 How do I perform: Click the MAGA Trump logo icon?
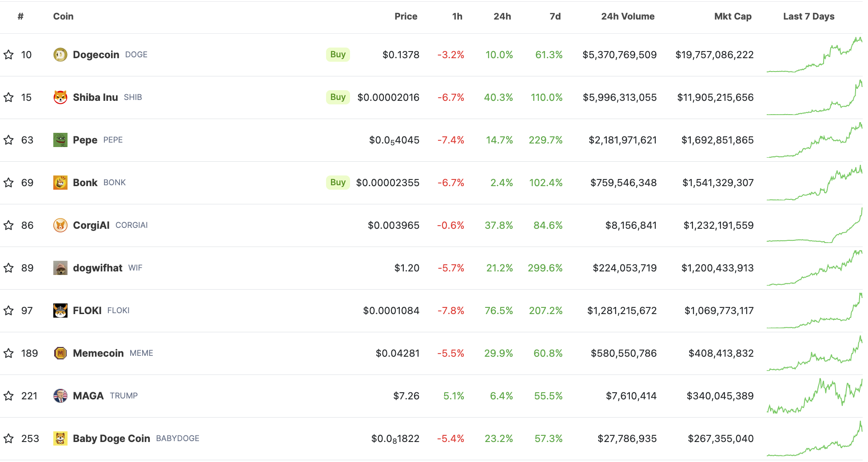pyautogui.click(x=60, y=396)
